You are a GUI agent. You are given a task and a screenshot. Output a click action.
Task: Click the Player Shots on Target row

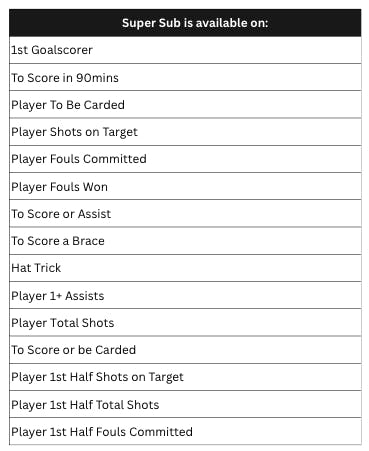pos(185,132)
